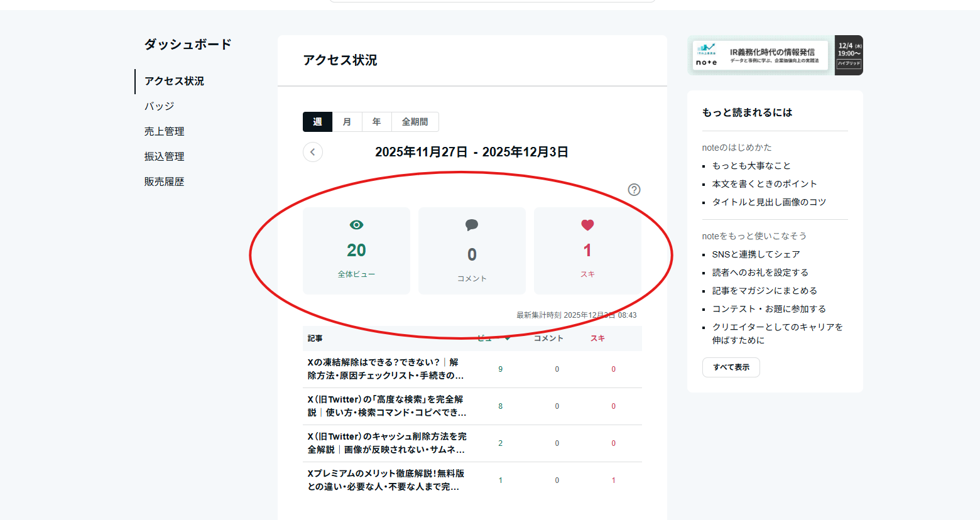This screenshot has height=520, width=980.
Task: Go to previous week with left chevron
Action: [313, 152]
